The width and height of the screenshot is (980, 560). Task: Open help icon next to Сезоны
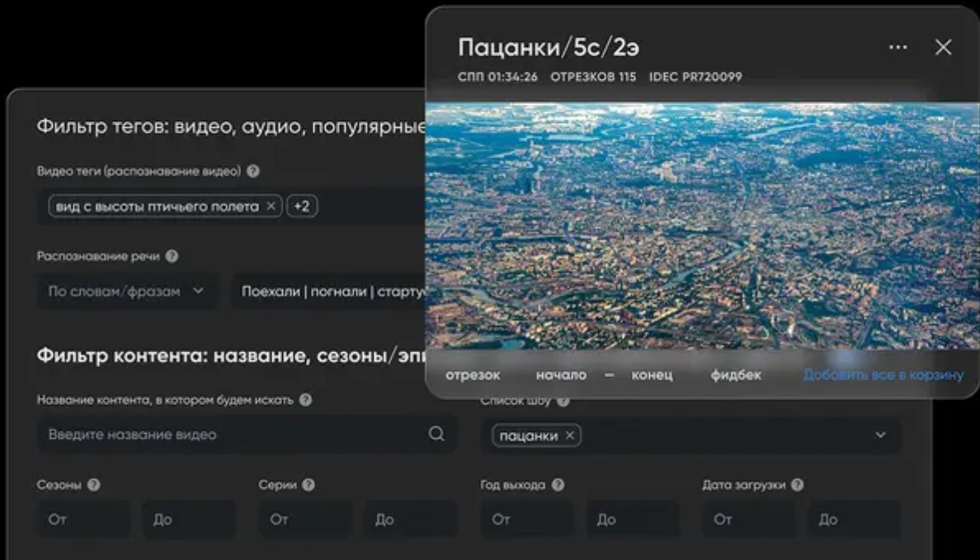(x=94, y=485)
